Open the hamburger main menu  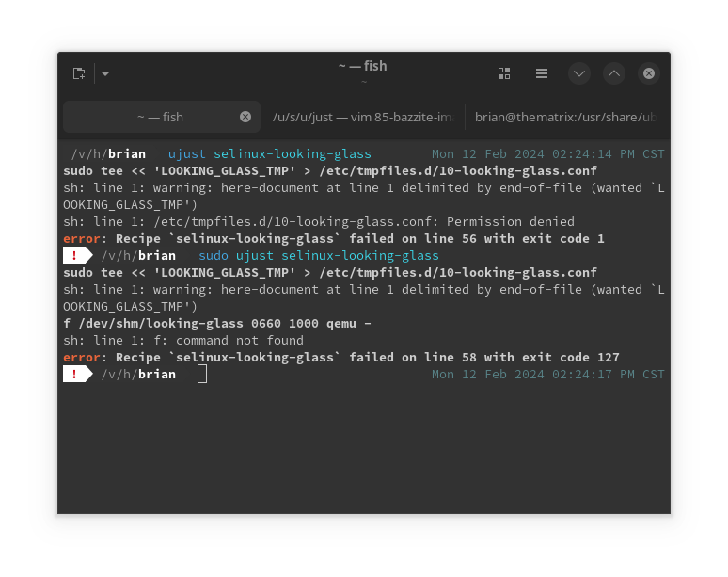coord(542,73)
